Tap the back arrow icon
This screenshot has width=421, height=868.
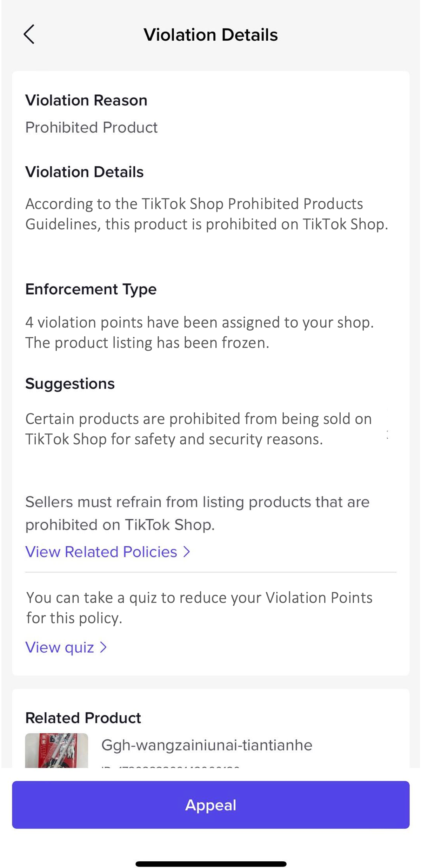(x=29, y=34)
